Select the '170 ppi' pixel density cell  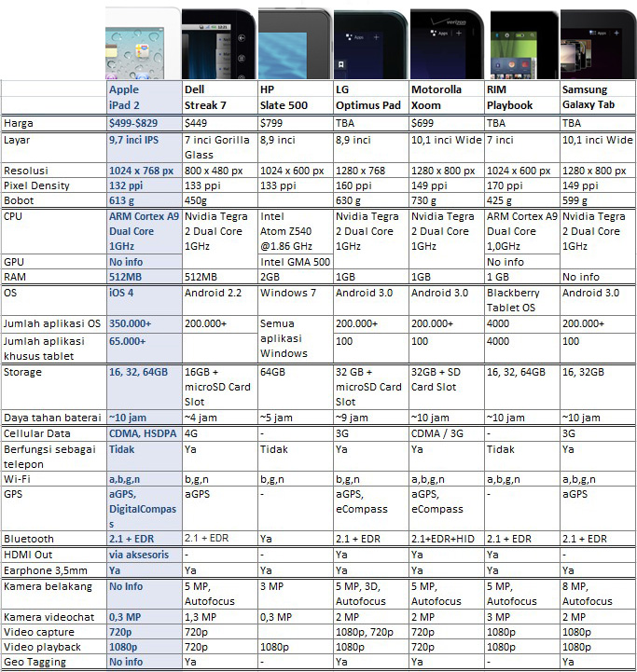pyautogui.click(x=522, y=185)
